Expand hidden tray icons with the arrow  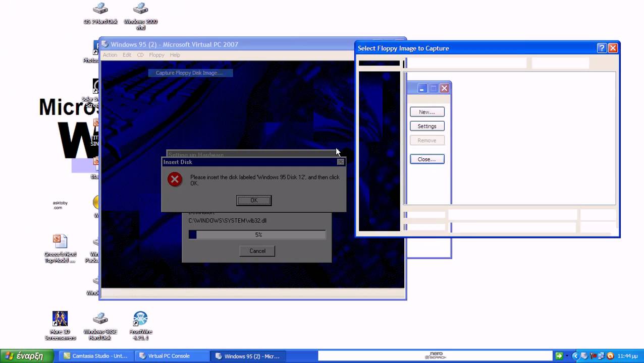click(x=575, y=356)
